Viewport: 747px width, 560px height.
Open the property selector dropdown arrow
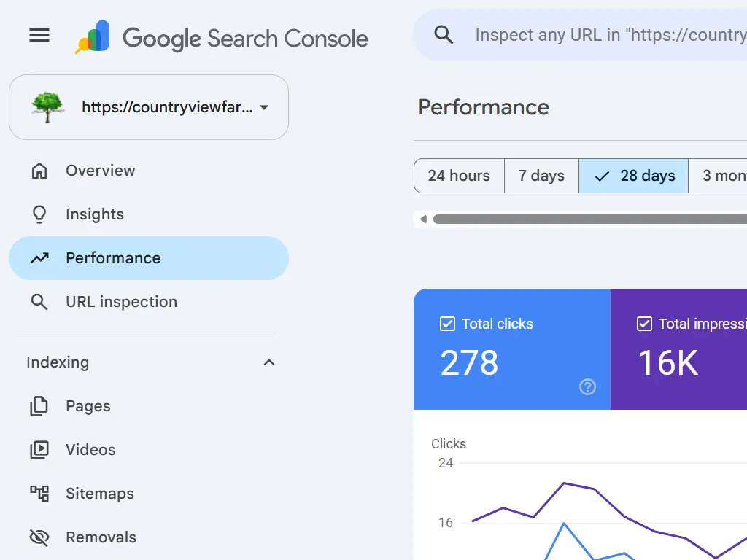(264, 108)
